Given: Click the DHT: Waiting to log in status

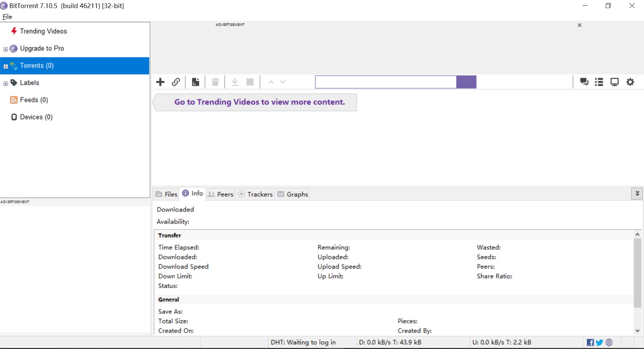Looking at the screenshot, I should click(x=303, y=342).
